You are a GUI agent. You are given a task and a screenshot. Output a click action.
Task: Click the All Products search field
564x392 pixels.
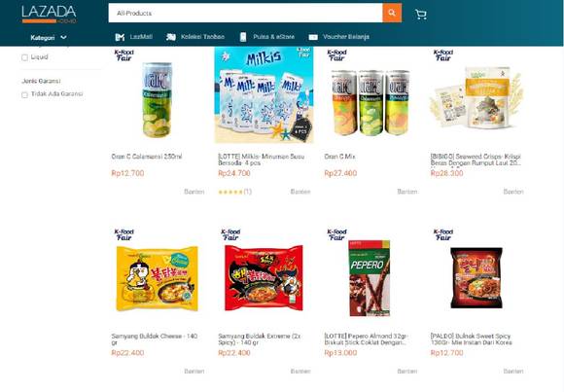coord(245,13)
